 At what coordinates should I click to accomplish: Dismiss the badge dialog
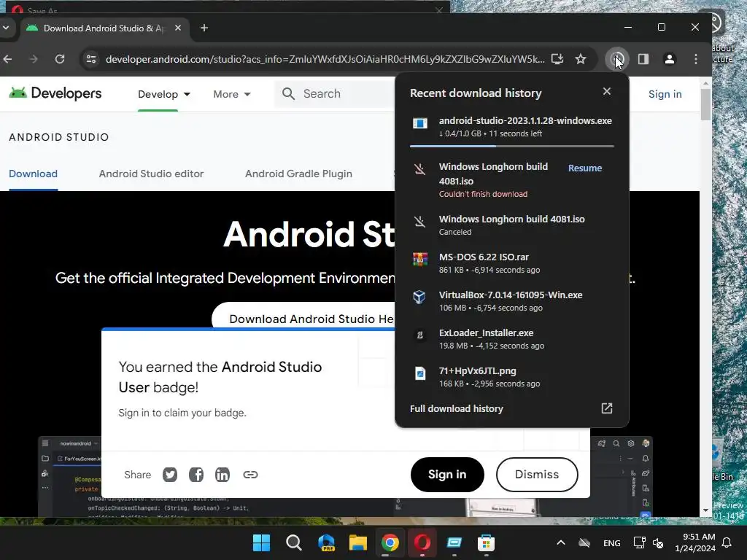(536, 474)
